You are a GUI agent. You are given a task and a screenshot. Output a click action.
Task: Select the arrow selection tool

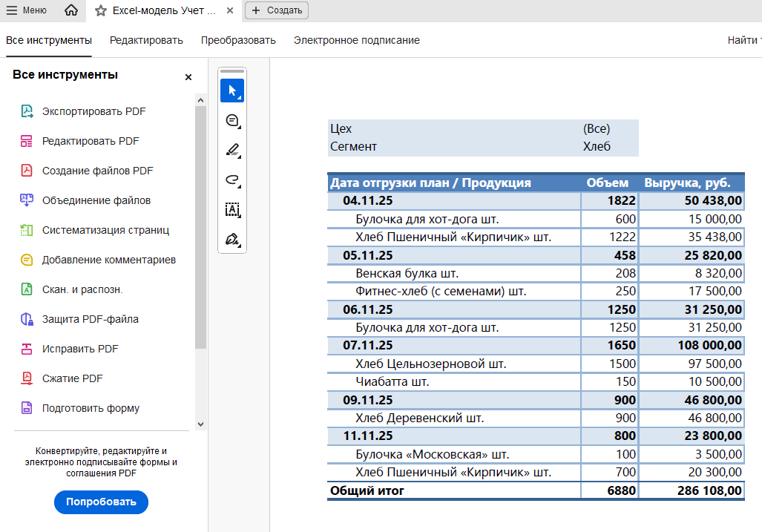[231, 91]
